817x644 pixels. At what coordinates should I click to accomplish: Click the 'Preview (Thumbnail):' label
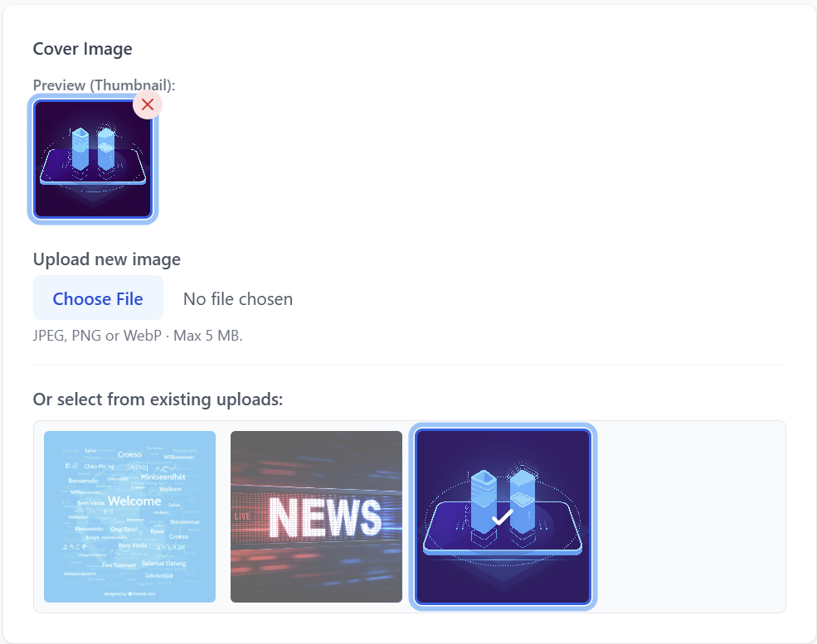click(105, 85)
